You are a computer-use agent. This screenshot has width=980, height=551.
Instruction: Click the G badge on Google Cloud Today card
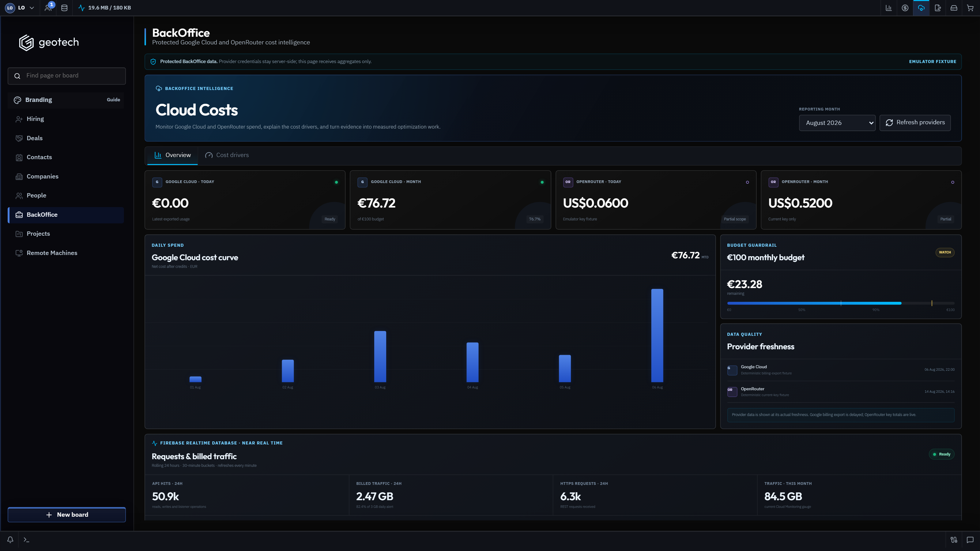click(157, 182)
